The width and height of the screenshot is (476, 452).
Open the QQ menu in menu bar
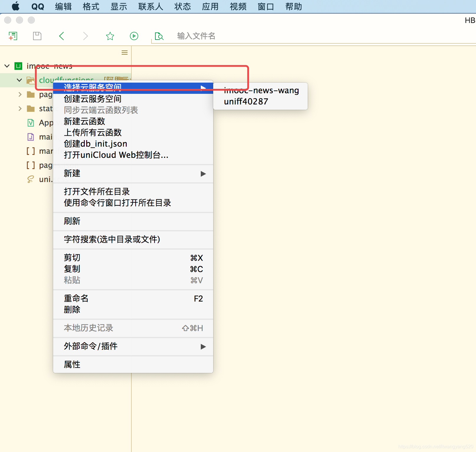tap(38, 6)
